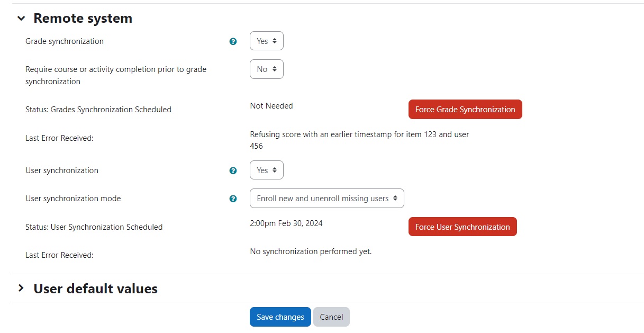Select the Grade synchronization label
Viewport: 644px width, 333px height.
[65, 41]
